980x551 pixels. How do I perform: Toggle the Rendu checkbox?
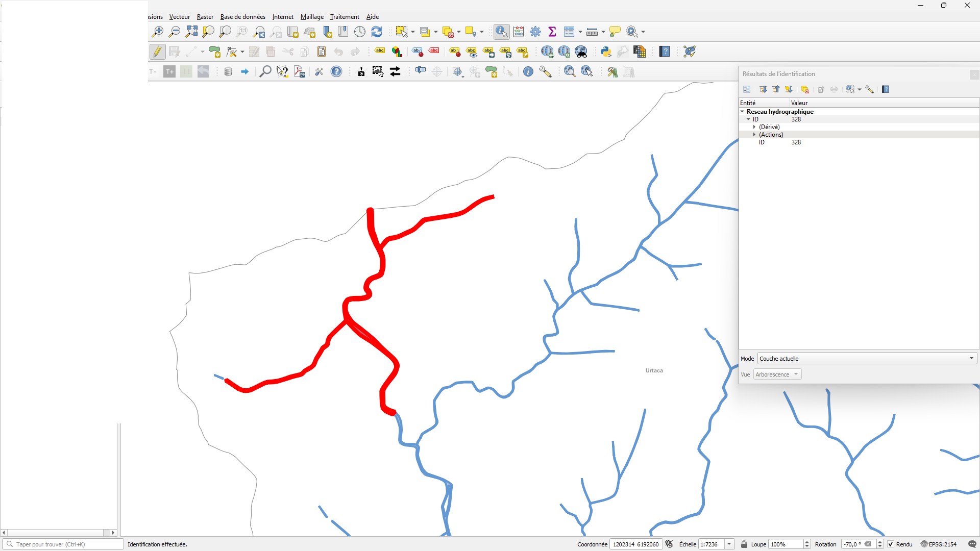pos(891,544)
